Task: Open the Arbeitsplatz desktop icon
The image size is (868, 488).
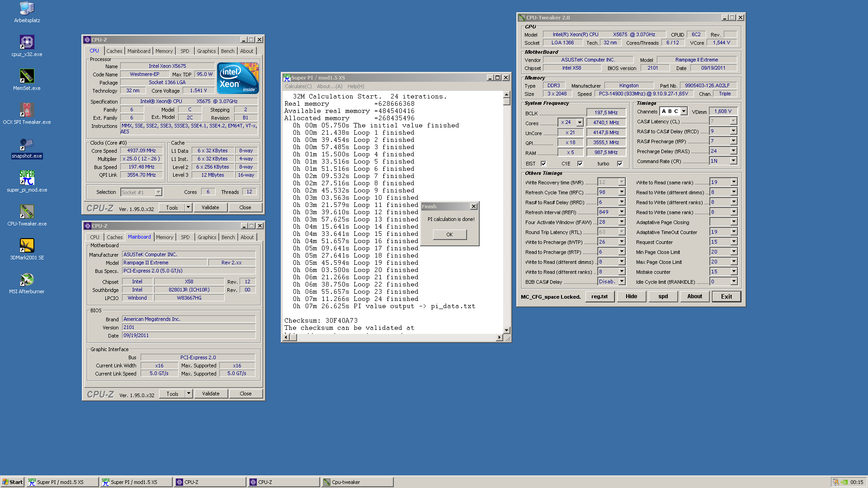Action: (27, 12)
